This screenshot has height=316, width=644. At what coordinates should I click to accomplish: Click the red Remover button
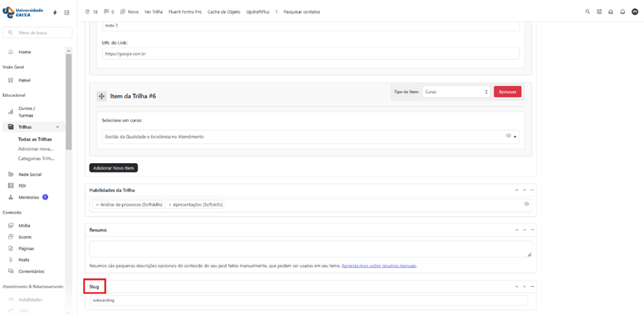click(x=507, y=92)
